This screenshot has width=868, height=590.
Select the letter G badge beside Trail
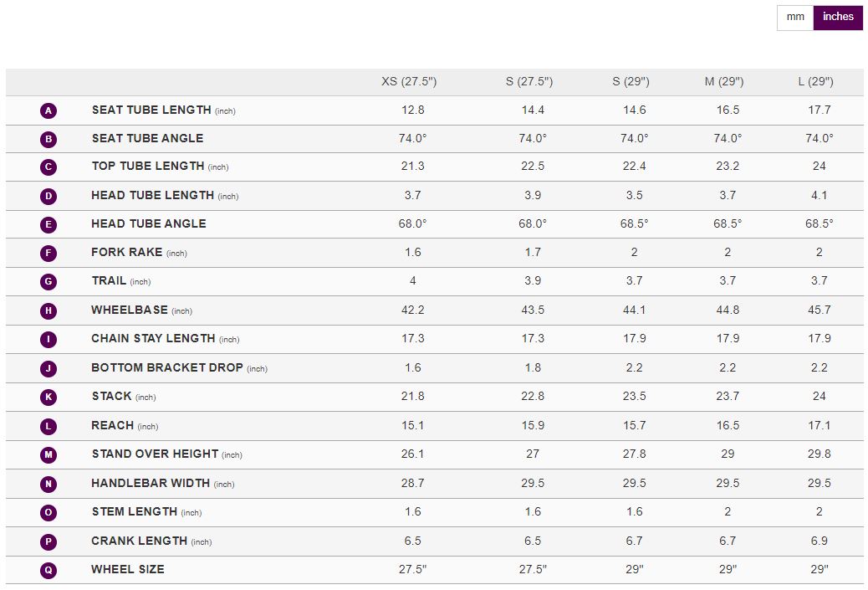click(x=49, y=282)
